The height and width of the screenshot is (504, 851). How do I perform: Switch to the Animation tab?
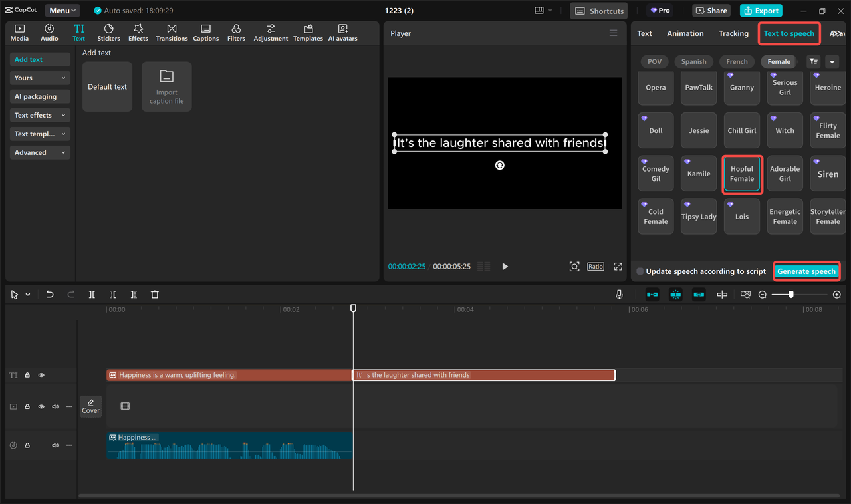pos(685,33)
